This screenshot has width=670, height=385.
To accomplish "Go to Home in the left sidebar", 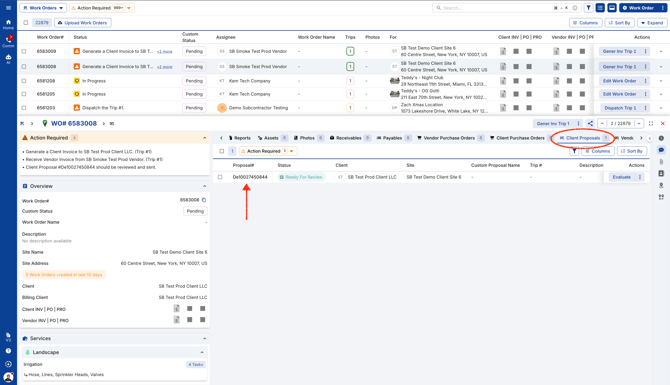I will [x=8, y=24].
